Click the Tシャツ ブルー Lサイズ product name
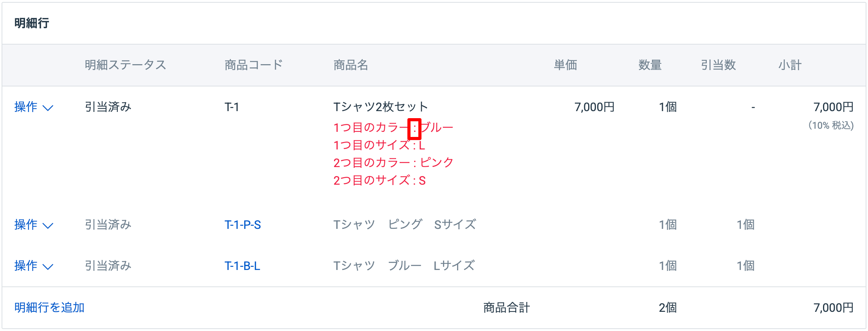This screenshot has height=331, width=868. click(404, 266)
